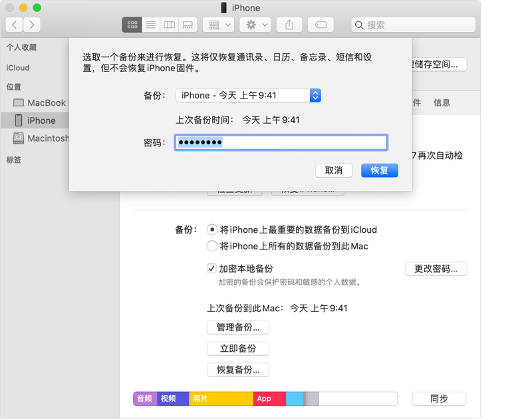Select backup all data to this Mac
Image resolution: width=532 pixels, height=419 pixels.
coord(212,246)
